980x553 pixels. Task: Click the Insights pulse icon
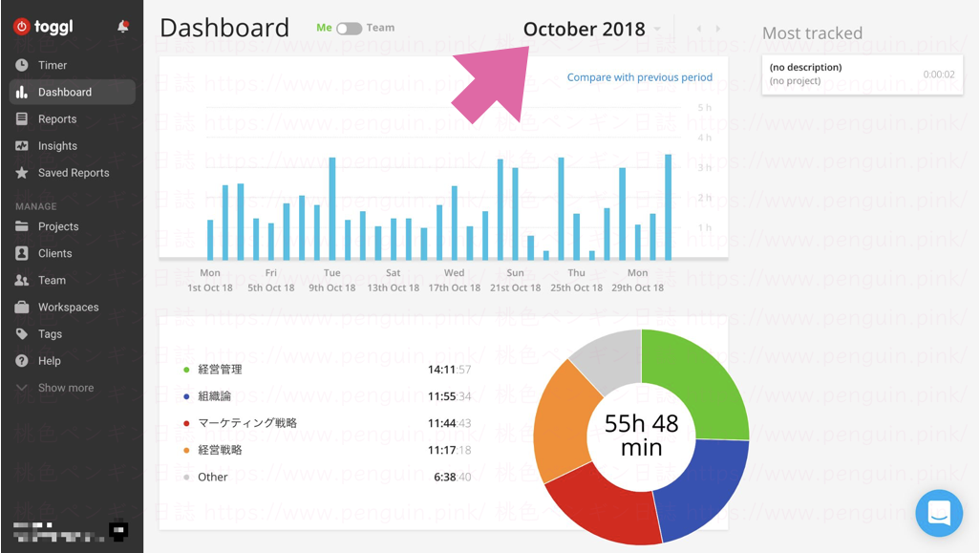coord(22,145)
